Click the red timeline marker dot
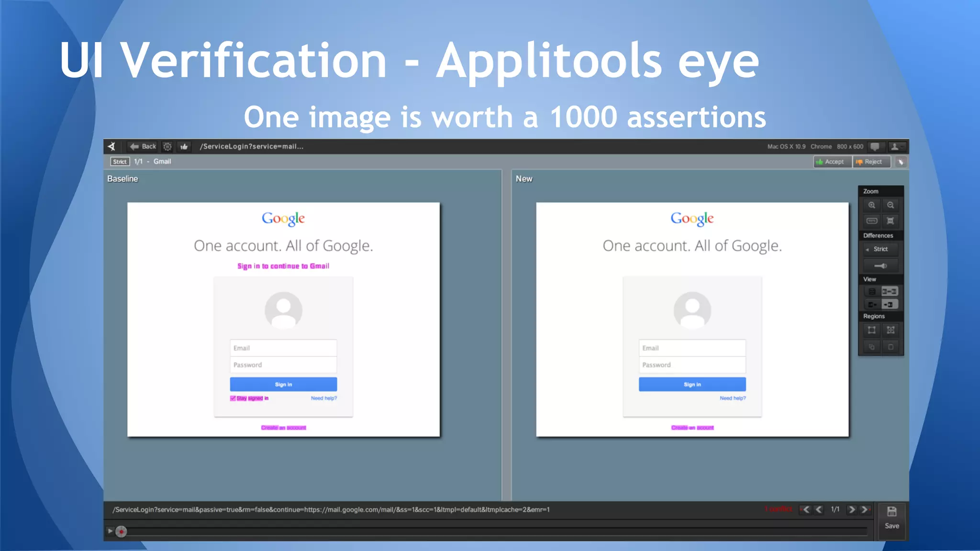The width and height of the screenshot is (980, 551). pyautogui.click(x=121, y=531)
